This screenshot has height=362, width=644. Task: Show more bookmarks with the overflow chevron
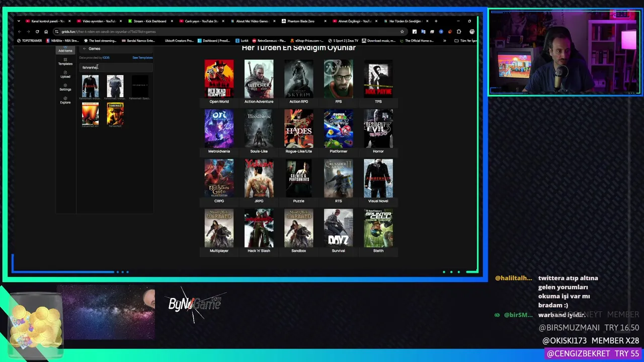(x=444, y=41)
